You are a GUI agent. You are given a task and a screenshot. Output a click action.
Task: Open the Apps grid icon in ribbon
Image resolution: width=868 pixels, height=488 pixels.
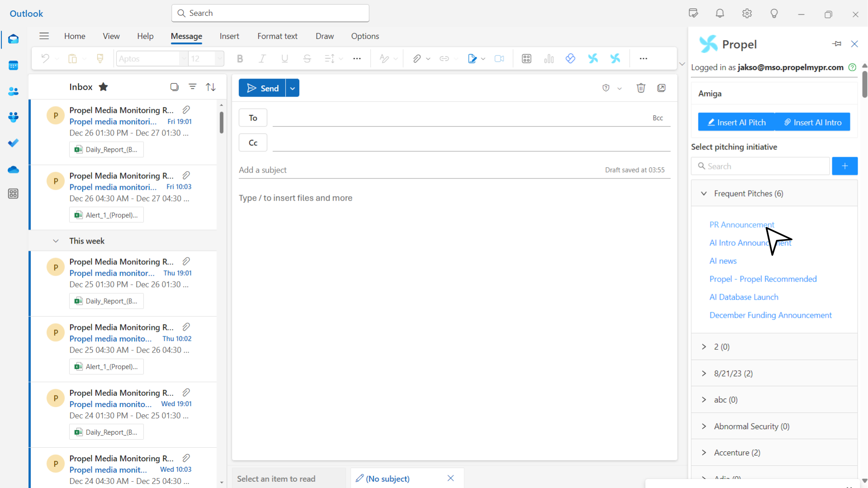point(527,59)
